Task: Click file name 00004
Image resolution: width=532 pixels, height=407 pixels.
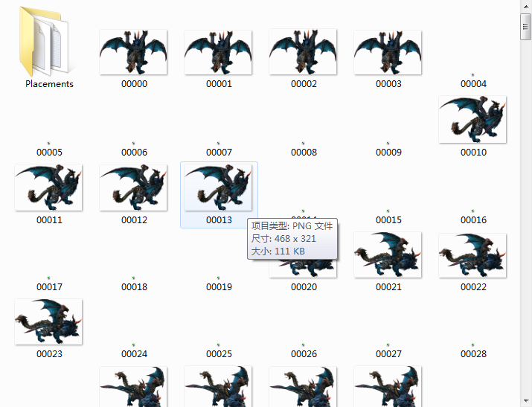Action: [473, 84]
